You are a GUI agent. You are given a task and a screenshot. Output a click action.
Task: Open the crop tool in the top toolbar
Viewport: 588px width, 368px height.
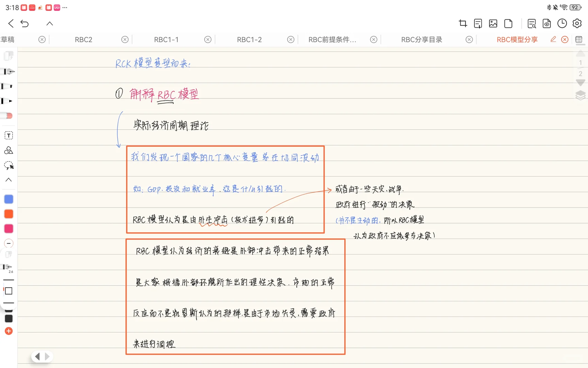[463, 24]
